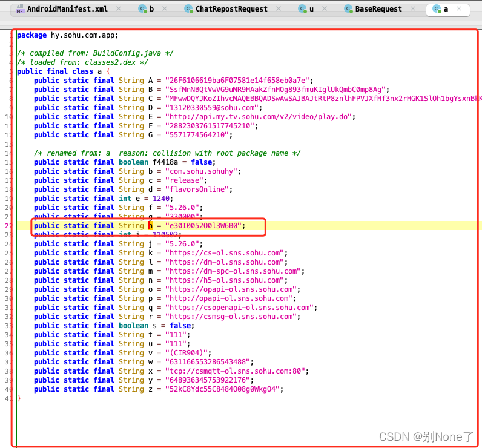The width and height of the screenshot is (482, 448).
Task: Click the closing brace on line 41
Action: click(19, 398)
